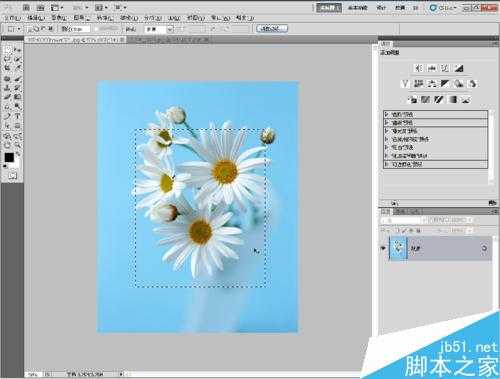Click the foreground color swatch
The width and height of the screenshot is (500, 379).
click(x=9, y=157)
